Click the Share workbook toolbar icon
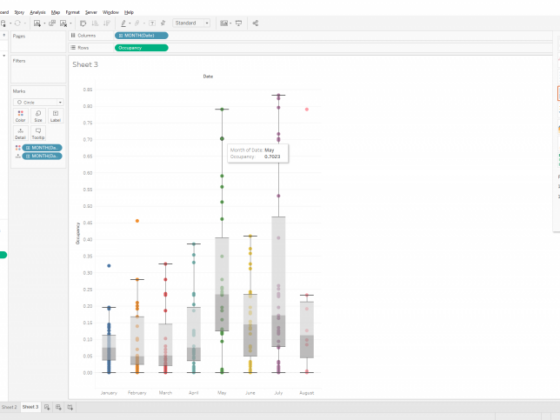Image resolution: width=560 pixels, height=420 pixels. [255, 23]
